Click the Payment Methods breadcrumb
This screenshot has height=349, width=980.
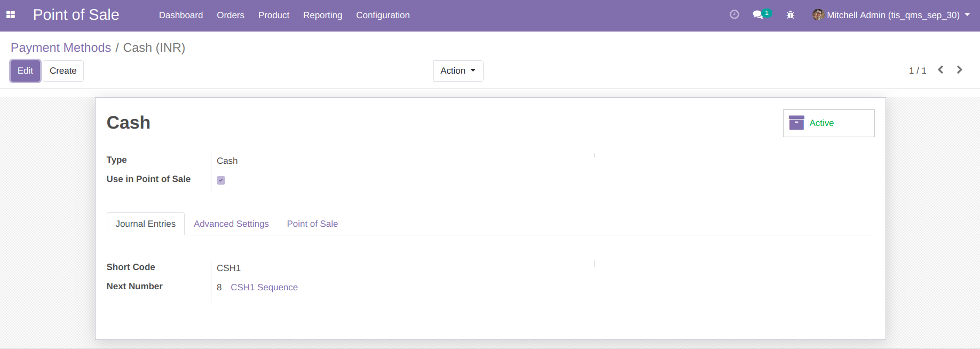[x=61, y=47]
